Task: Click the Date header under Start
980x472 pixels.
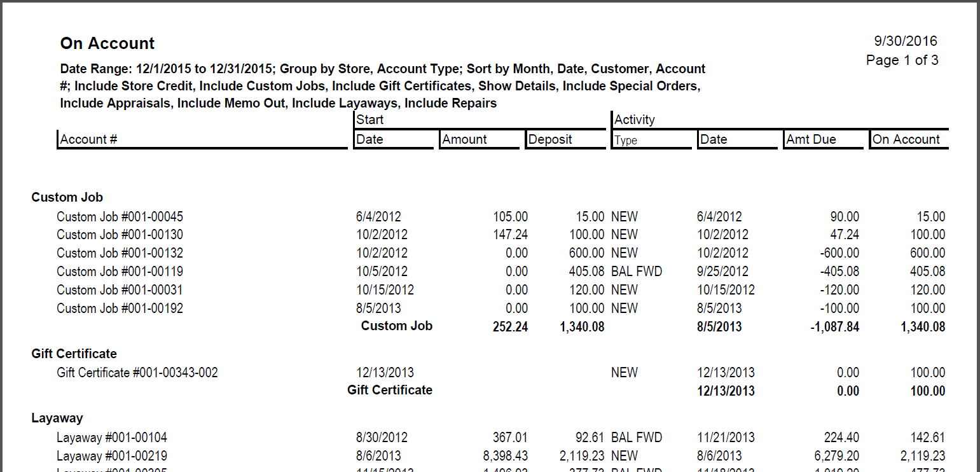Action: click(369, 139)
